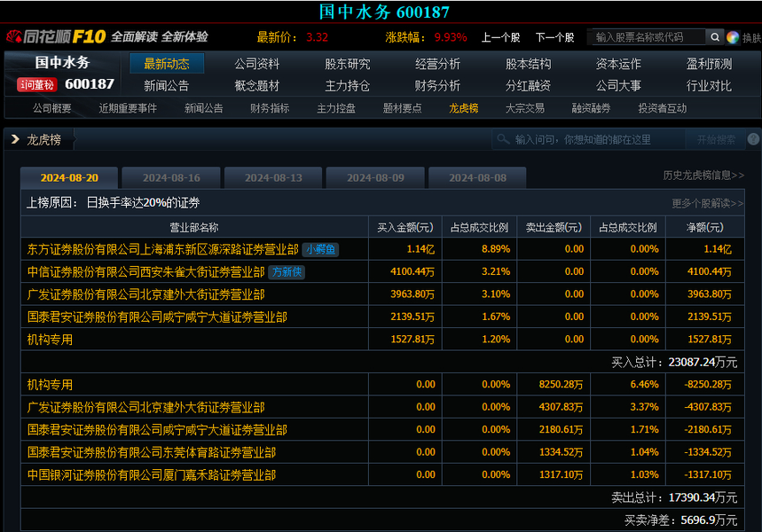Click the 净额(元) column header
The image size is (762, 532).
point(704,227)
